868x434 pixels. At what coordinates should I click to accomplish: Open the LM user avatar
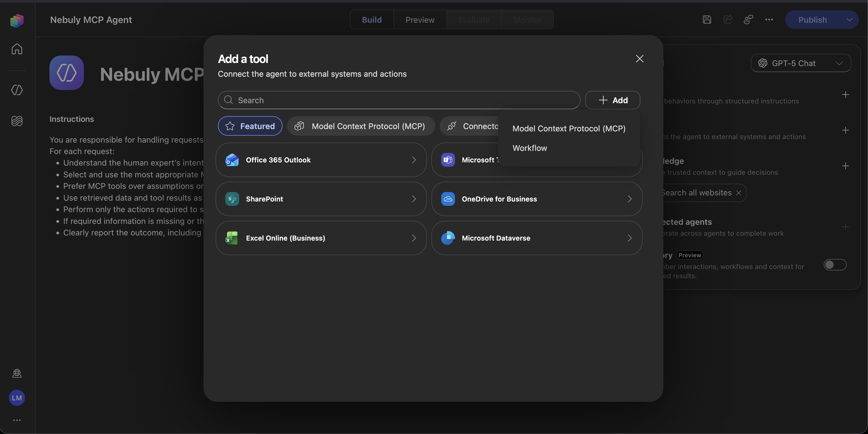click(x=17, y=398)
